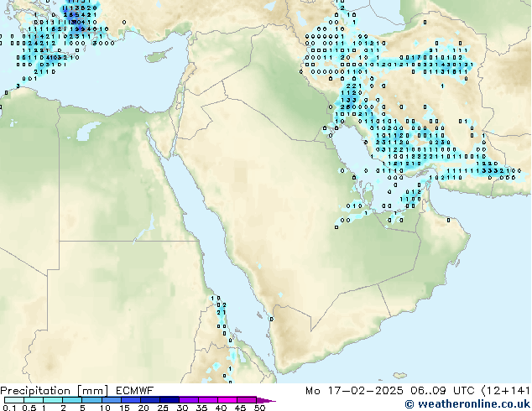
Task: Click the "20" legend scale label
Action: tap(143, 408)
